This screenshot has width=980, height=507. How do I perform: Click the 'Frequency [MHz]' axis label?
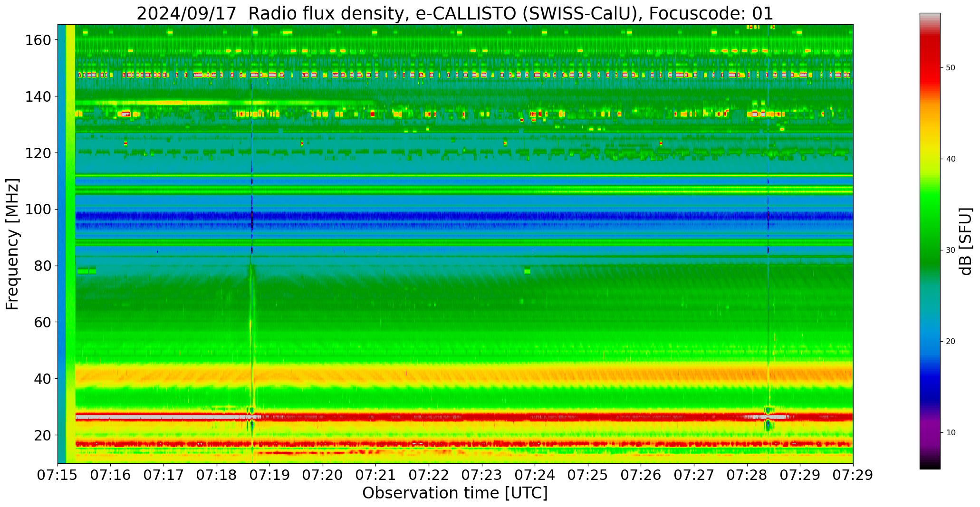[12, 244]
